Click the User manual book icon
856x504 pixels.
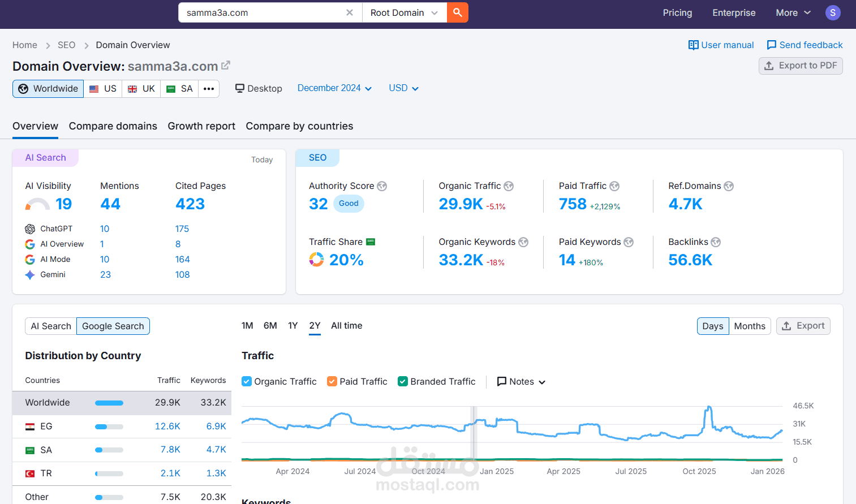(x=693, y=45)
